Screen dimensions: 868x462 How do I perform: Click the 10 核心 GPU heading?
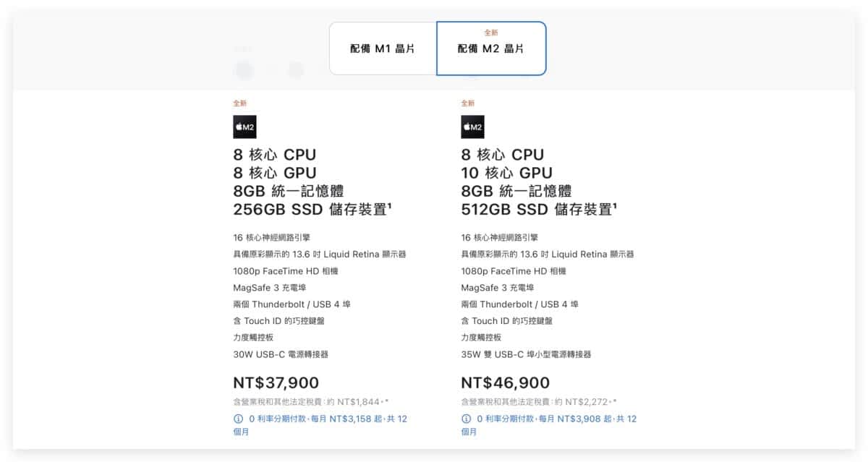506,173
